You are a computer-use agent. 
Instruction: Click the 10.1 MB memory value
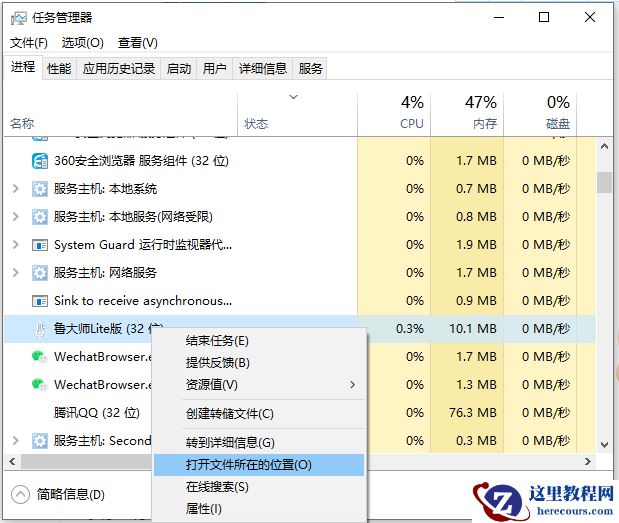coord(473,329)
